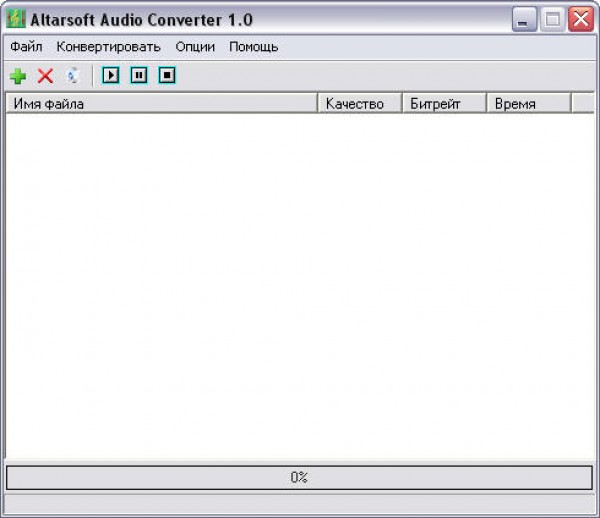Open the Конвертировать menu

(x=108, y=47)
